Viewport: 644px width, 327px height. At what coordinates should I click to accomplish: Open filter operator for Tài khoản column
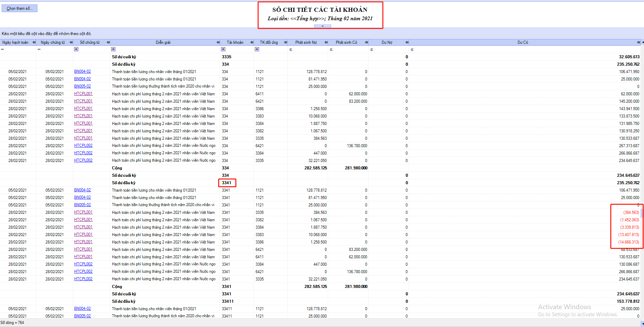coord(223,49)
